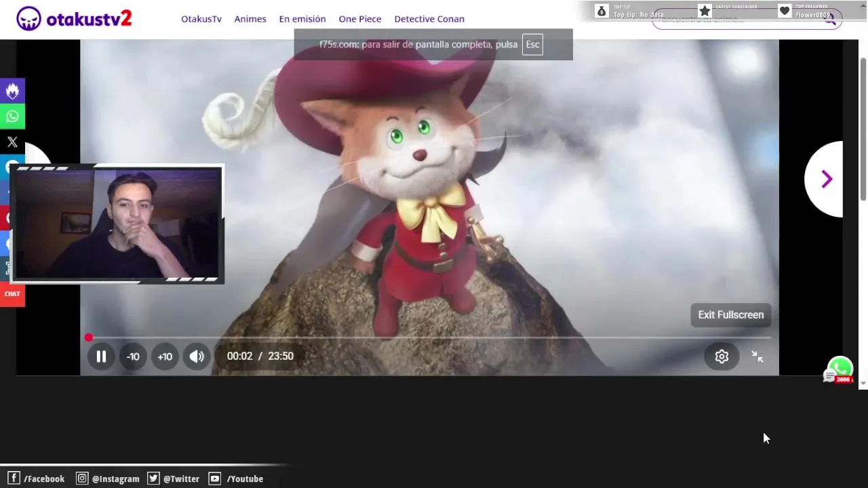Click the 00:02 / 23:50 time display
This screenshot has height=488, width=868.
click(x=260, y=357)
